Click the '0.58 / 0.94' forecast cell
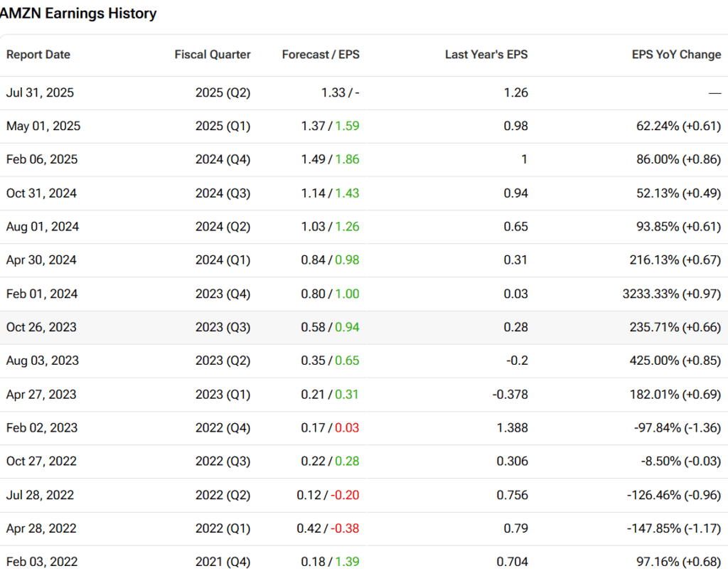 point(330,327)
